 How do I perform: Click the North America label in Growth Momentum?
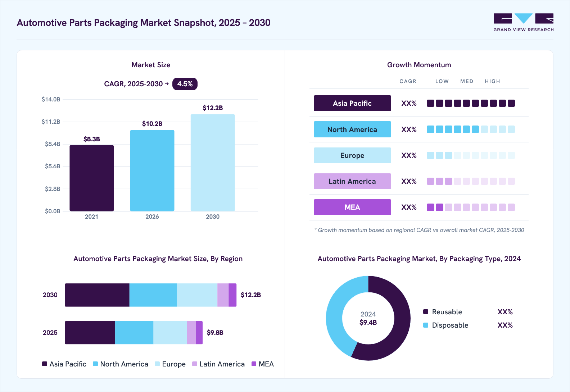coord(352,129)
